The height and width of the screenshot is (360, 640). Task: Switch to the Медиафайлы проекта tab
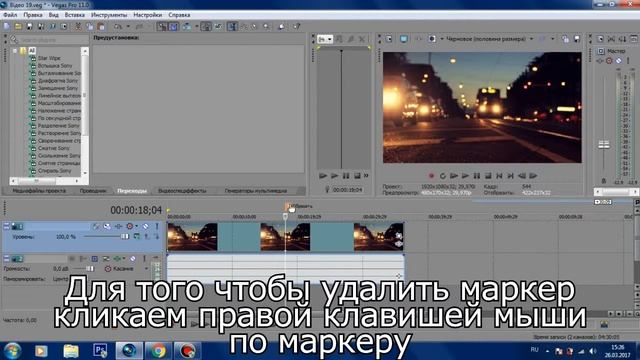[38, 191]
